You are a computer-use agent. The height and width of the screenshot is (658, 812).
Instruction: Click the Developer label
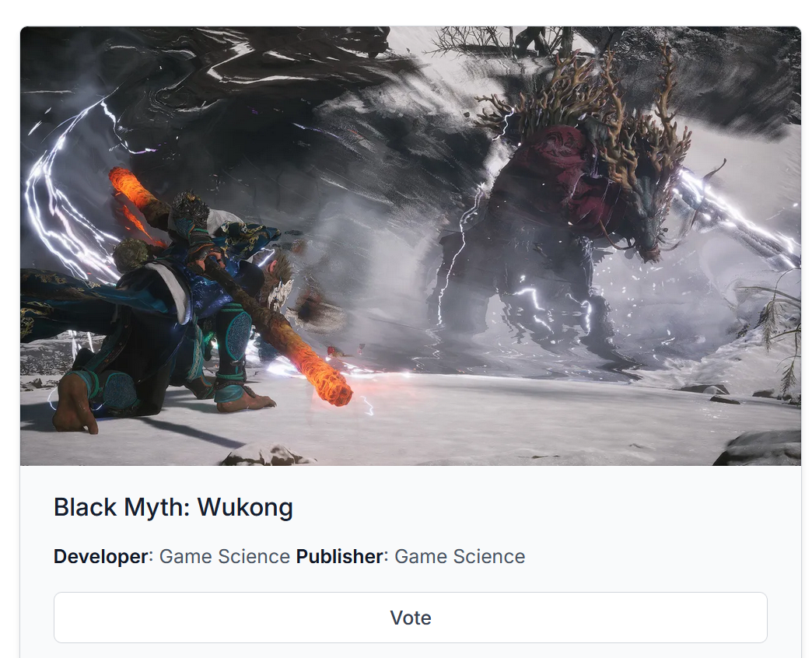[x=101, y=557]
